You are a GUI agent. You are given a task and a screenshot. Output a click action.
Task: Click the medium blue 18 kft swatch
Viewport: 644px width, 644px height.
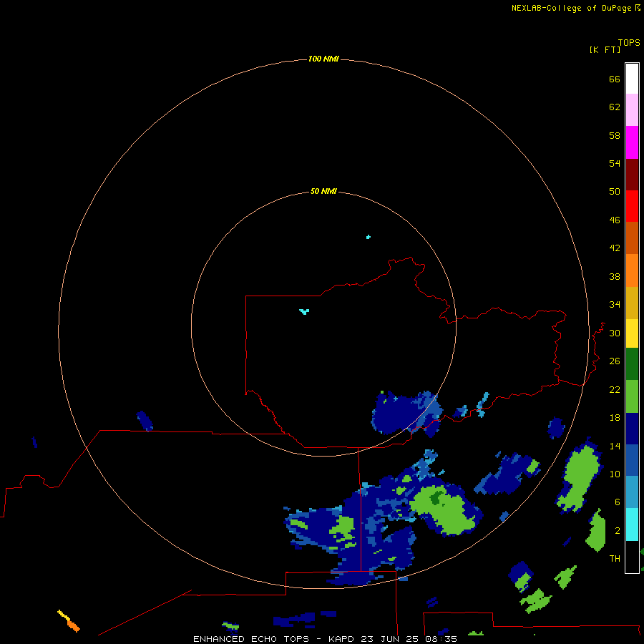[632, 460]
